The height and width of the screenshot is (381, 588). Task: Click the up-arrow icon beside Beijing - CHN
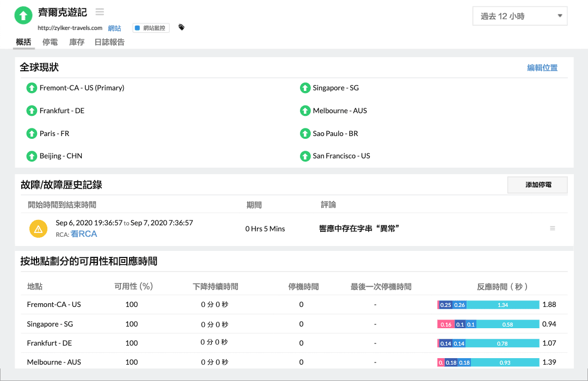tap(32, 156)
